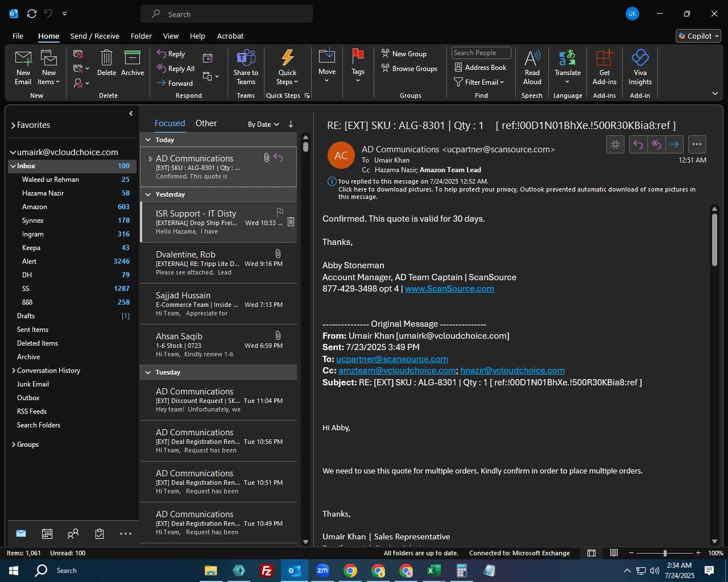Click the Archive icon in ribbon

[133, 63]
